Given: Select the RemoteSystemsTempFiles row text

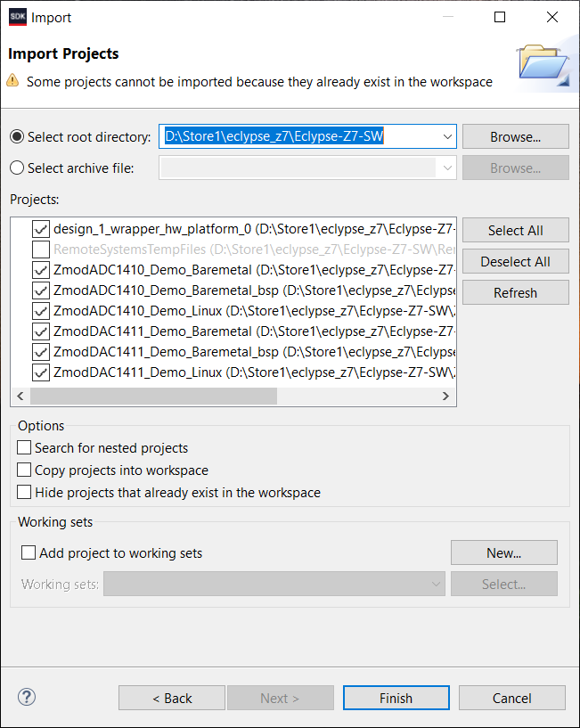Looking at the screenshot, I should 254,249.
